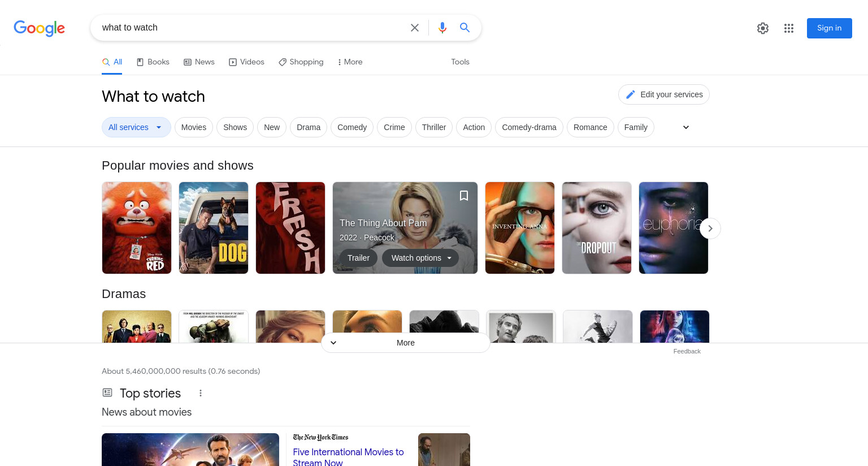The height and width of the screenshot is (466, 868).
Task: Filter by Crime chip
Action: (x=394, y=127)
